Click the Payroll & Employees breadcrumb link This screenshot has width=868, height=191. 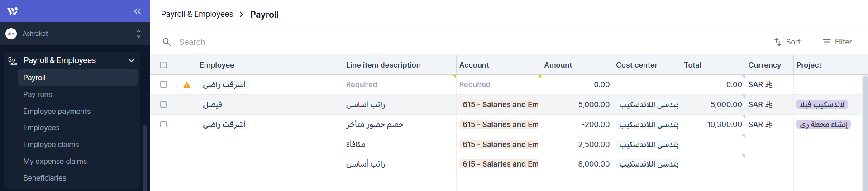tap(197, 14)
